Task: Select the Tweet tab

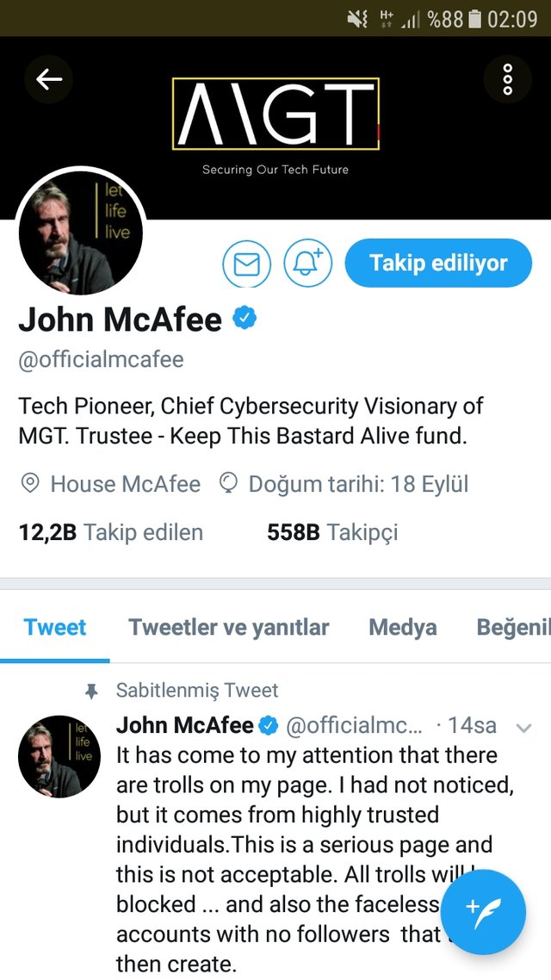Action: [55, 627]
